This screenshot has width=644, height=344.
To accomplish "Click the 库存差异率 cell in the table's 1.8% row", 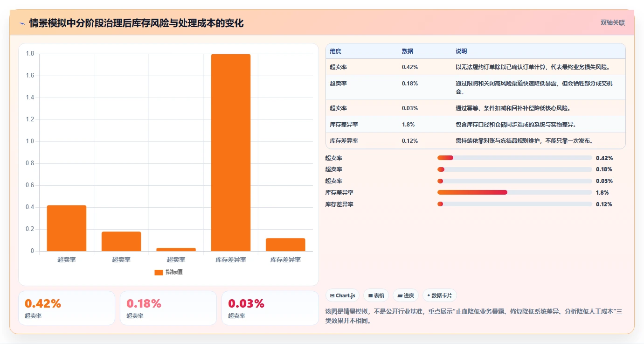I will [x=344, y=125].
